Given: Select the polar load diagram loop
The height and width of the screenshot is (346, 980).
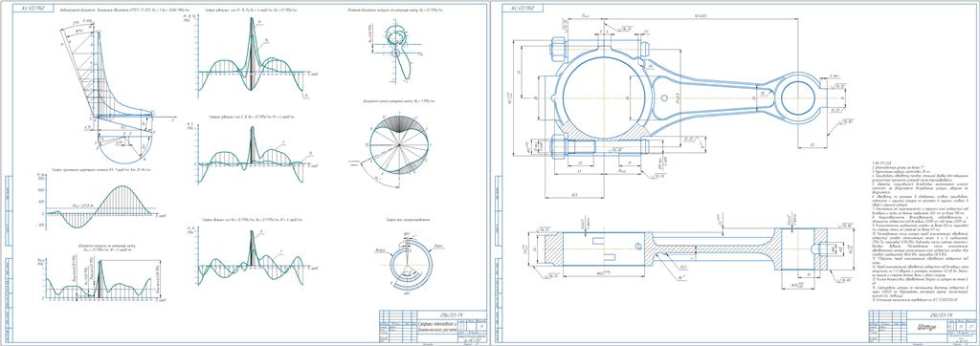Looking at the screenshot, I should (400, 54).
